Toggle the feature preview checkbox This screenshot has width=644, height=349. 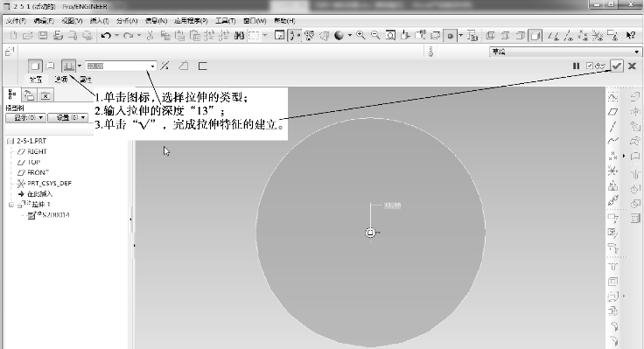(590, 66)
